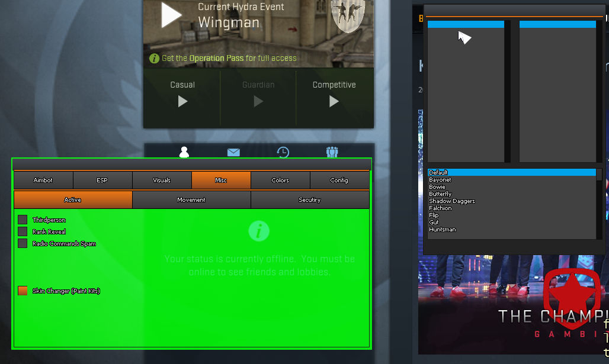Toggle the Rank Reveal checkbox
The height and width of the screenshot is (364, 609).
[x=23, y=231]
